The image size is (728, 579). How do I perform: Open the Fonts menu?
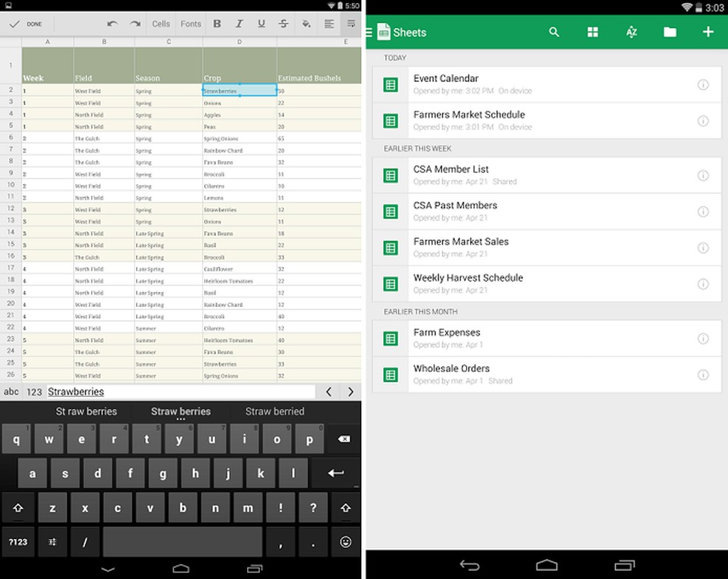click(x=190, y=23)
